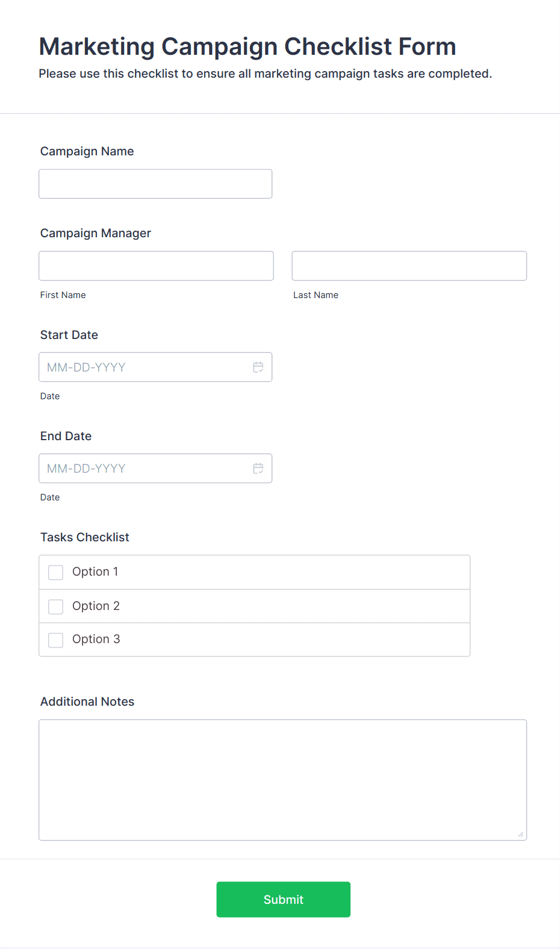Click the Marketing Campaign Checklist Form title
Viewport: 560px width, 949px height.
coord(247,46)
